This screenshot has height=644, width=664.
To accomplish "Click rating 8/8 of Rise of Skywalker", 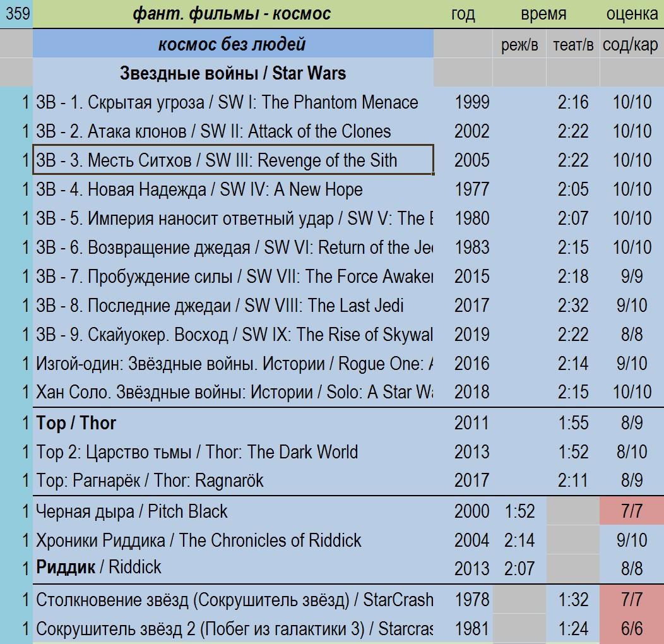I will (632, 334).
